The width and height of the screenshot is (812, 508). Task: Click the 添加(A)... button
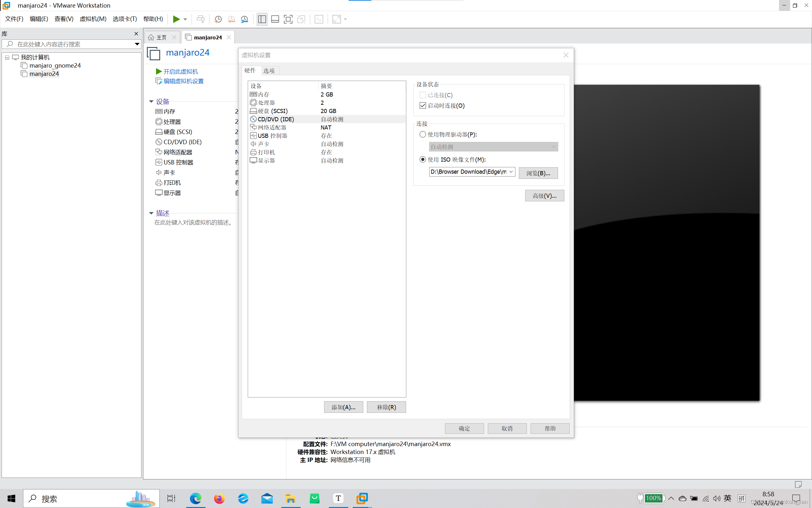(x=344, y=407)
